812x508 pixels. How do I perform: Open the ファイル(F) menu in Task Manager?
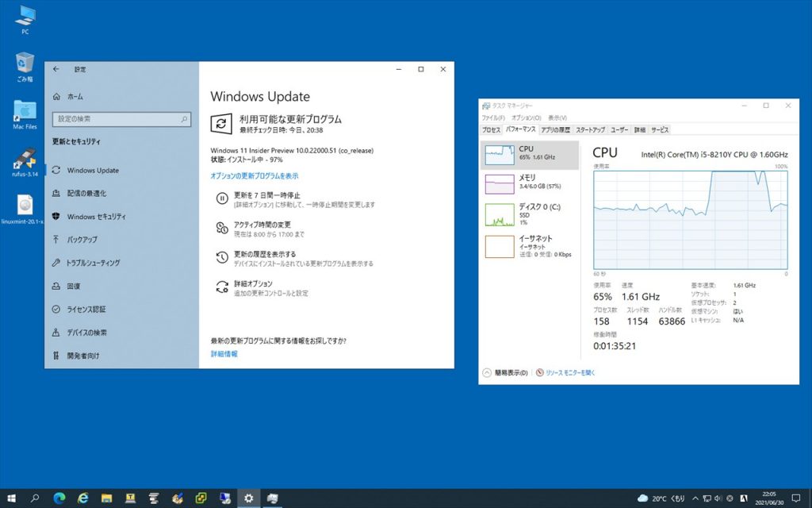(493, 117)
